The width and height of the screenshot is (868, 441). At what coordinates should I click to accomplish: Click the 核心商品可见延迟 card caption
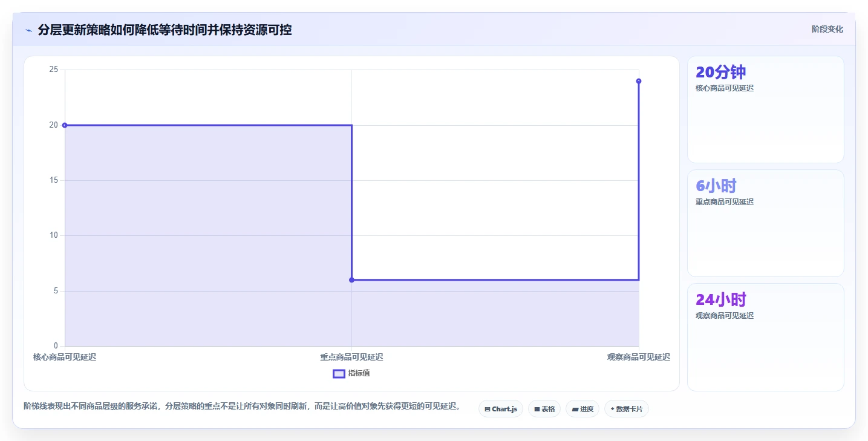(x=725, y=88)
